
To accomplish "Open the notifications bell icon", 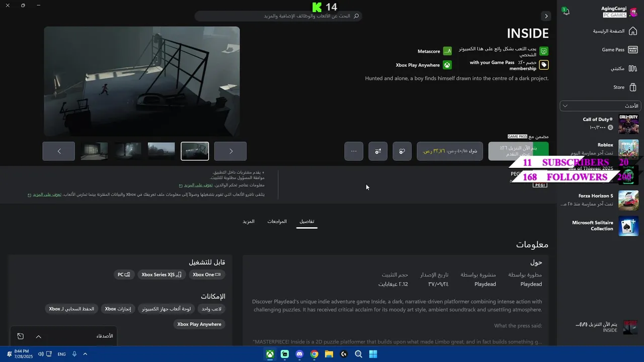I will click(566, 11).
